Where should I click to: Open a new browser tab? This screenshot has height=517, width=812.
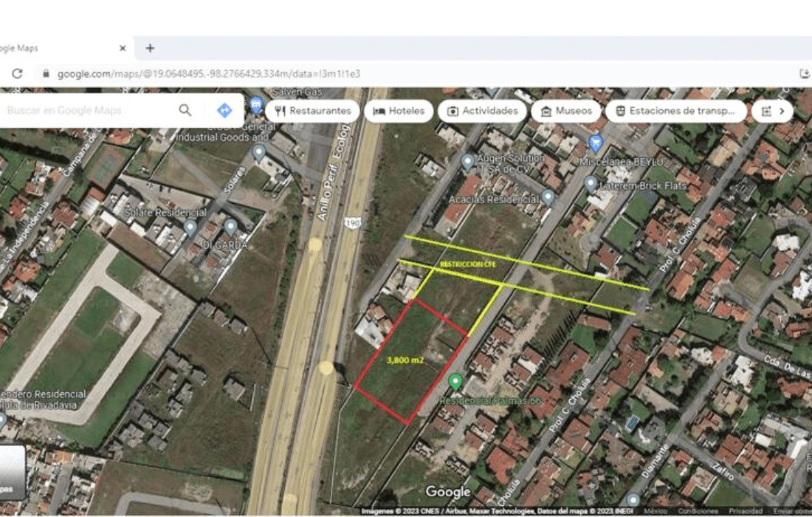click(x=150, y=48)
